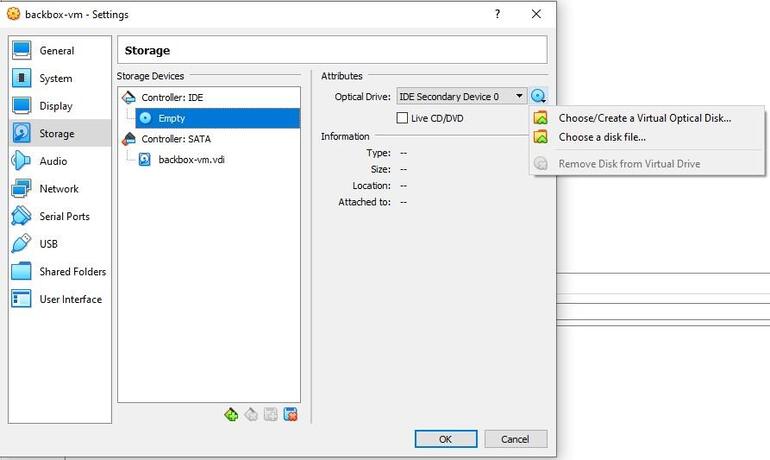Click the backbox-vm.vdi hard disk icon
770x460 pixels.
tap(145, 159)
